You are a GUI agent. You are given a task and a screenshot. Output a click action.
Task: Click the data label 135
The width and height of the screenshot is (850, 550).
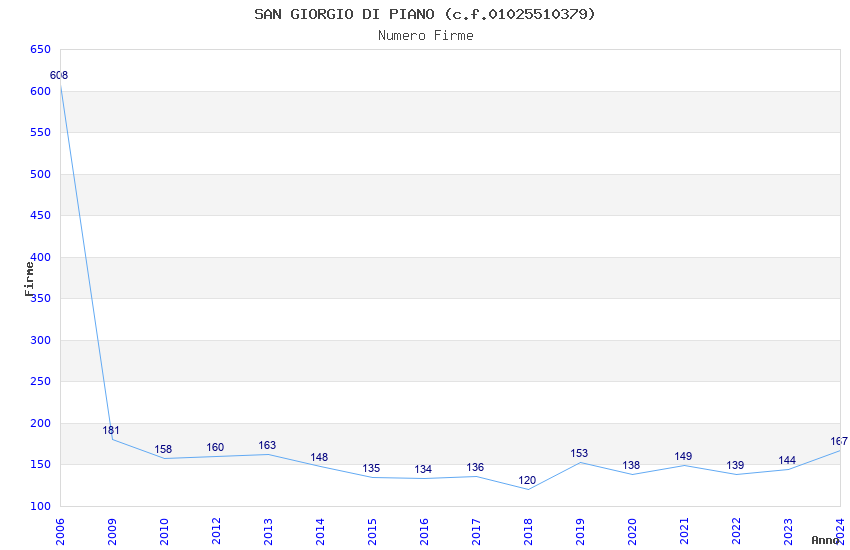click(371, 468)
